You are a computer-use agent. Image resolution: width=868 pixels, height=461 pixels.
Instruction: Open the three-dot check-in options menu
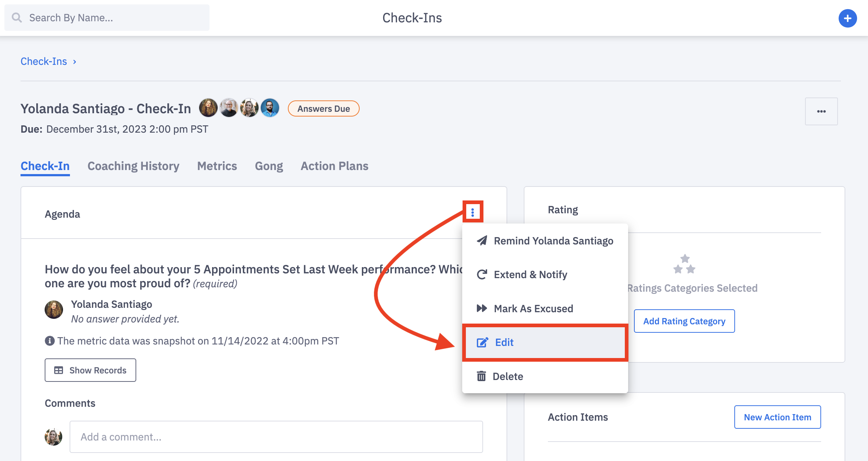(x=821, y=111)
